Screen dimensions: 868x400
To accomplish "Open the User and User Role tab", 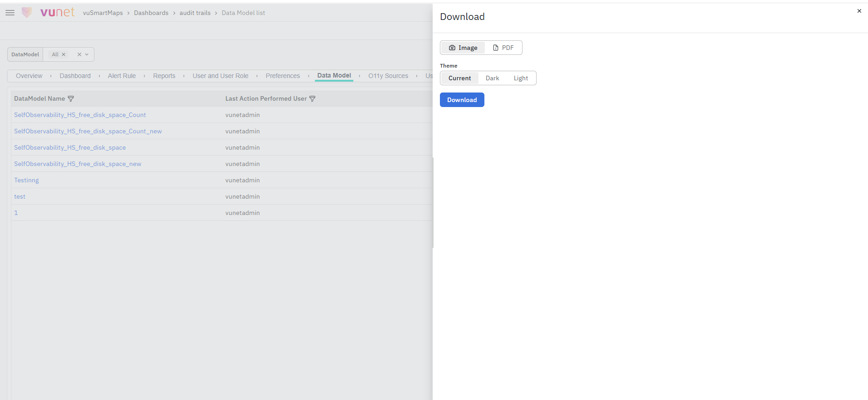I will [x=221, y=76].
